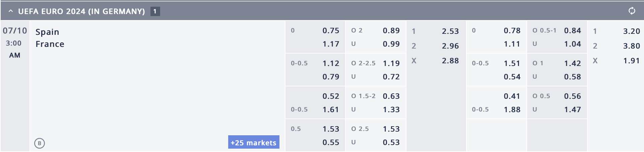Open the Spain team name link
The image size is (644, 152).
[47, 32]
